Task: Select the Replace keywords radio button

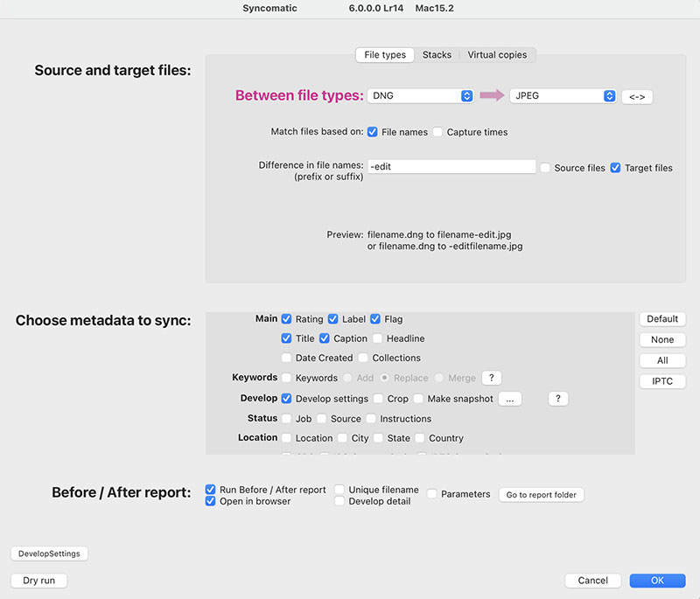Action: (x=384, y=378)
